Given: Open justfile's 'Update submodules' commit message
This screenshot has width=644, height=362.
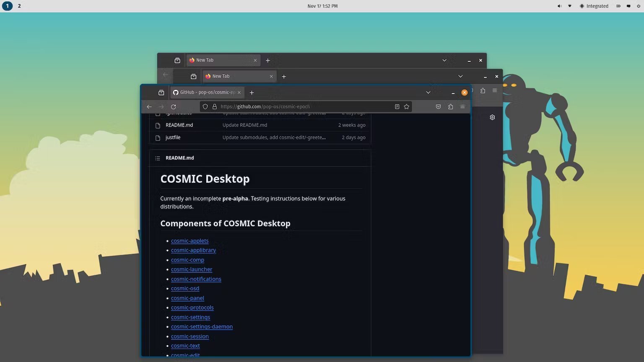Looking at the screenshot, I should click(x=274, y=137).
